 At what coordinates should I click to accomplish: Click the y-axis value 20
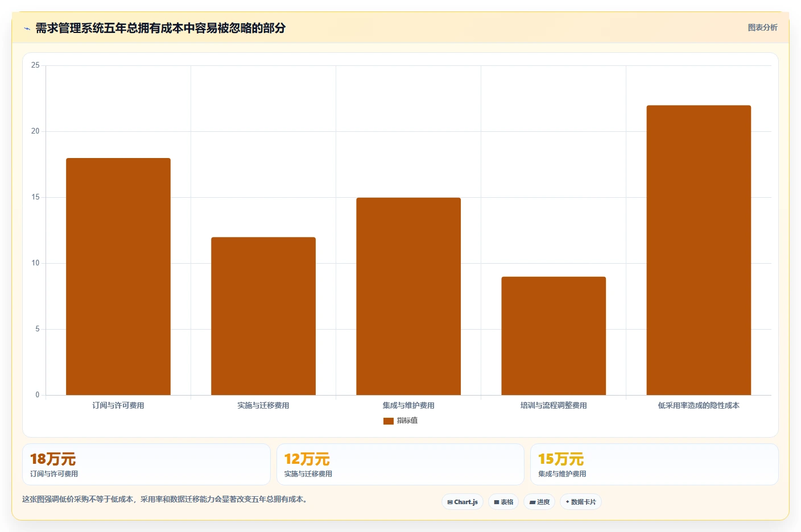tap(35, 131)
